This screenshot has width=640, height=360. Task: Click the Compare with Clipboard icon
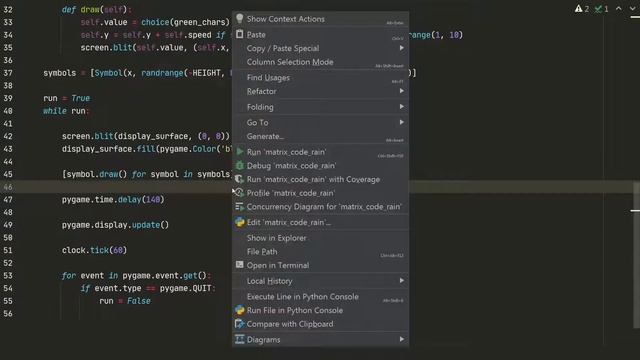coord(240,324)
